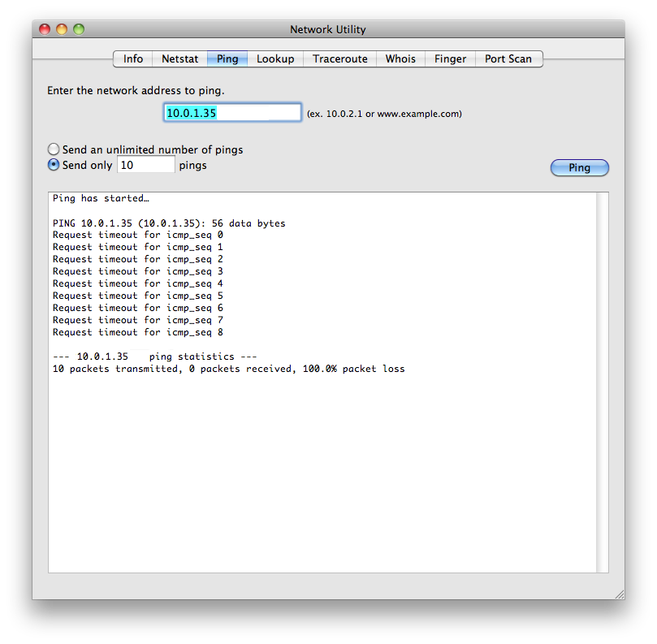Click the '--- 10.0.1.35 ping statistics ---' line
Image resolution: width=657 pixels, height=644 pixels.
tap(155, 357)
